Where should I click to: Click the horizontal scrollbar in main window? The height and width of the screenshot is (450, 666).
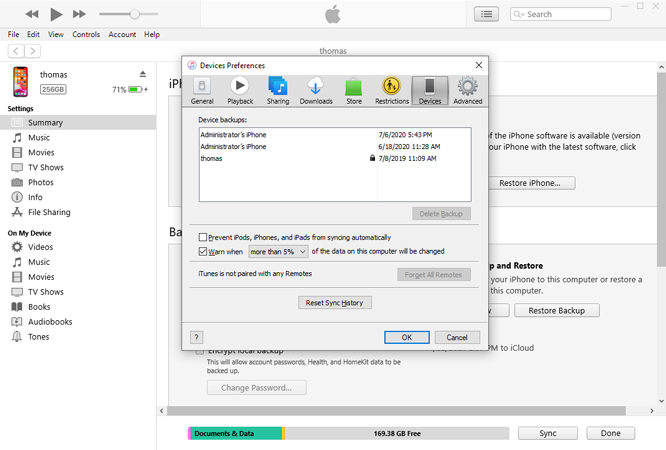click(x=396, y=411)
